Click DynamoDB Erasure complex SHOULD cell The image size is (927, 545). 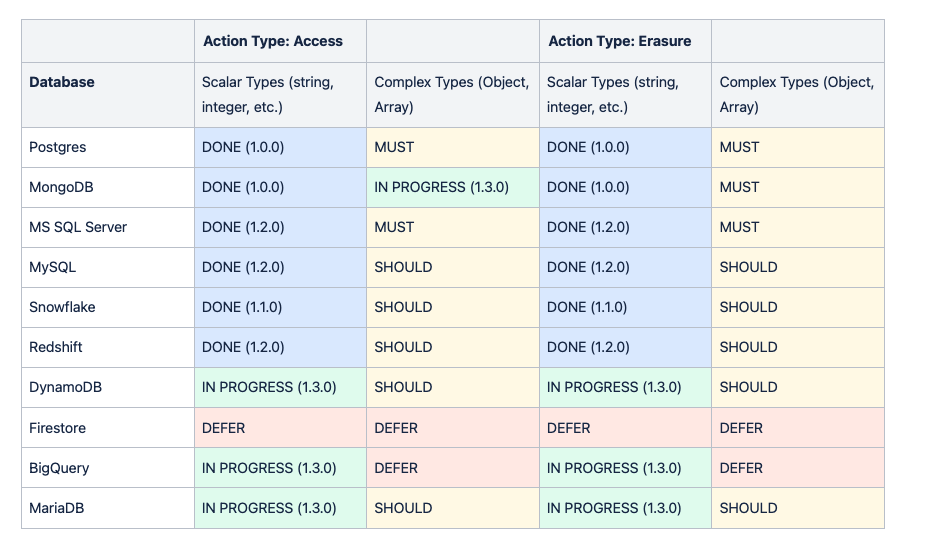pyautogui.click(x=798, y=387)
